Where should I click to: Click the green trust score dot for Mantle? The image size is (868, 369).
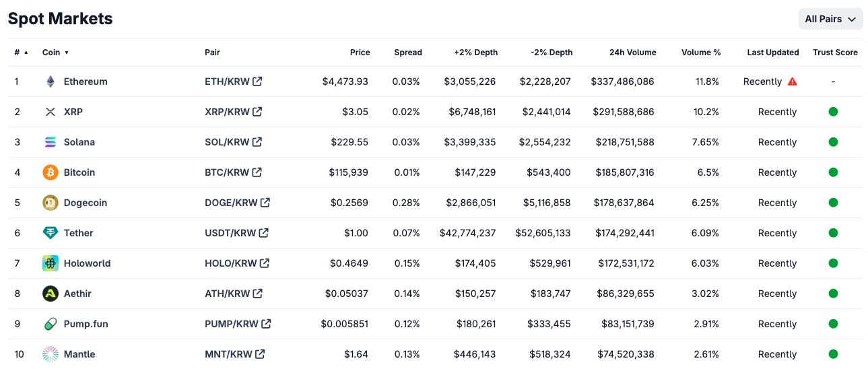[x=833, y=354]
